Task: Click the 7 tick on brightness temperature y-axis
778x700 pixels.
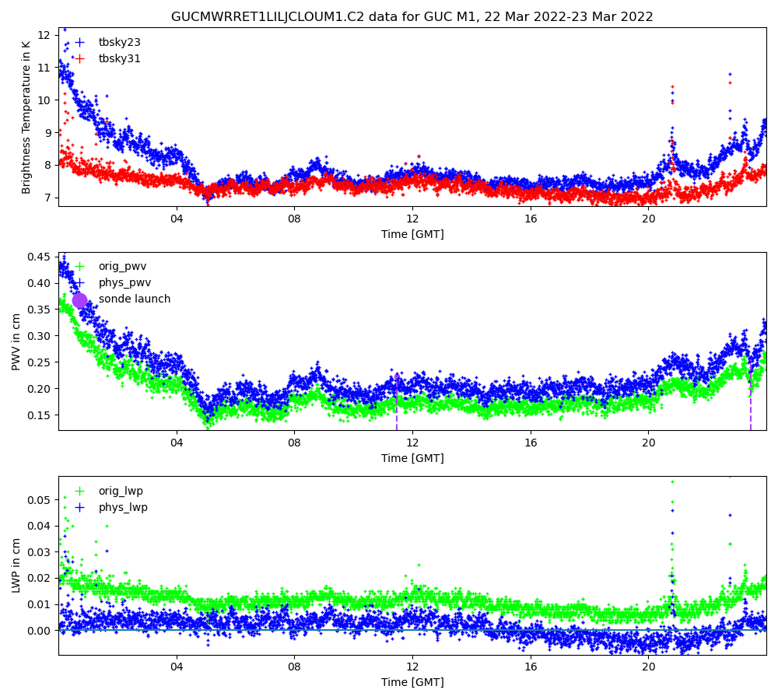Action: (x=47, y=198)
